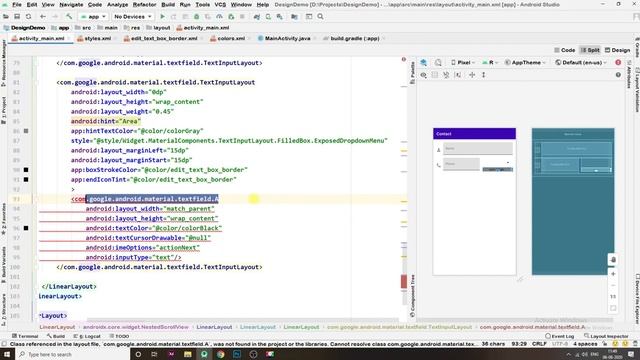Click color swatch on line 96 gutter
Viewport: 640px width, 360px height.
pos(26,228)
